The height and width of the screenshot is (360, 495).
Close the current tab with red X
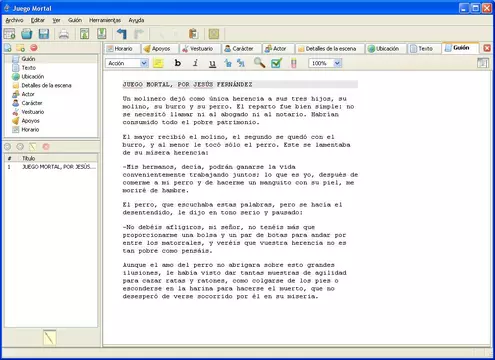point(487,48)
